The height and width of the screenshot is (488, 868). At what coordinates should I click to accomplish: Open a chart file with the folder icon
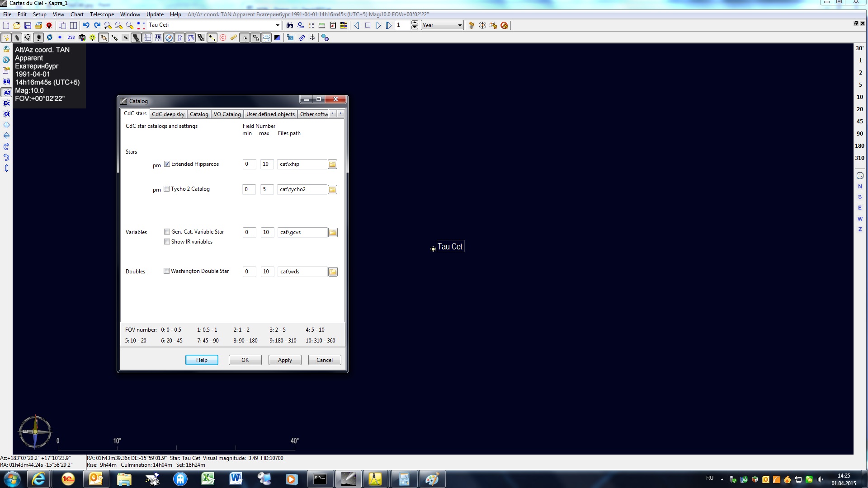click(17, 25)
